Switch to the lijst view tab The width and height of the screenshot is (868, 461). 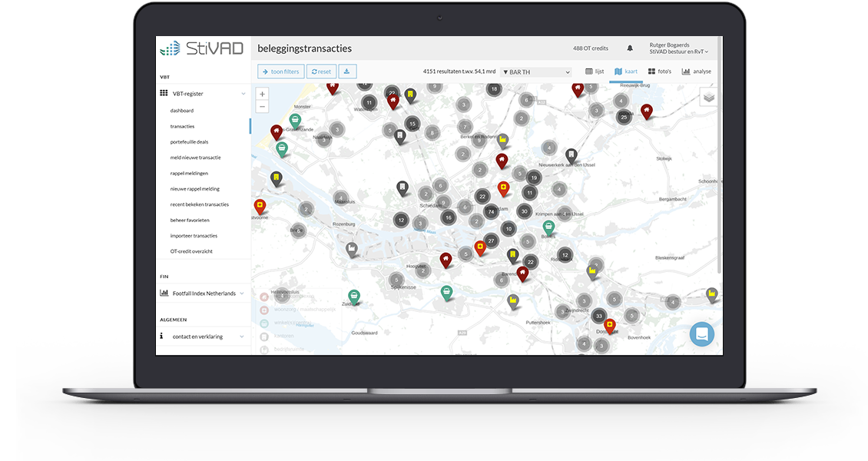(595, 71)
